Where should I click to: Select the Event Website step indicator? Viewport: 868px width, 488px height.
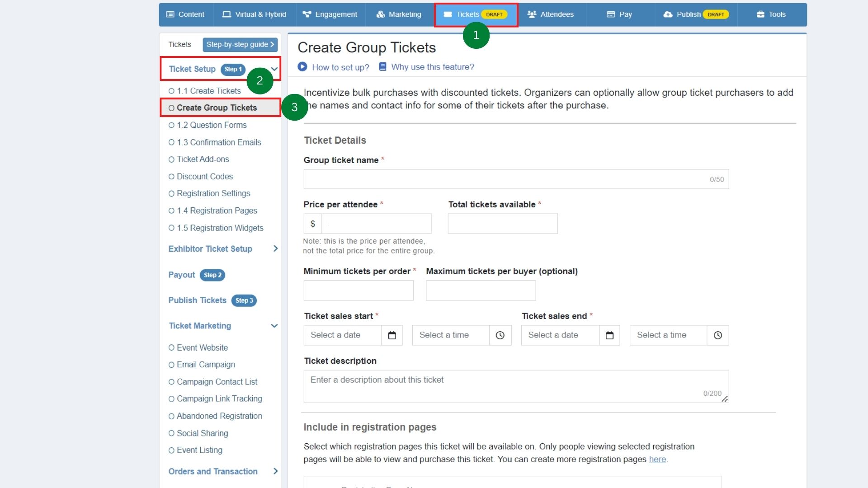tap(171, 347)
